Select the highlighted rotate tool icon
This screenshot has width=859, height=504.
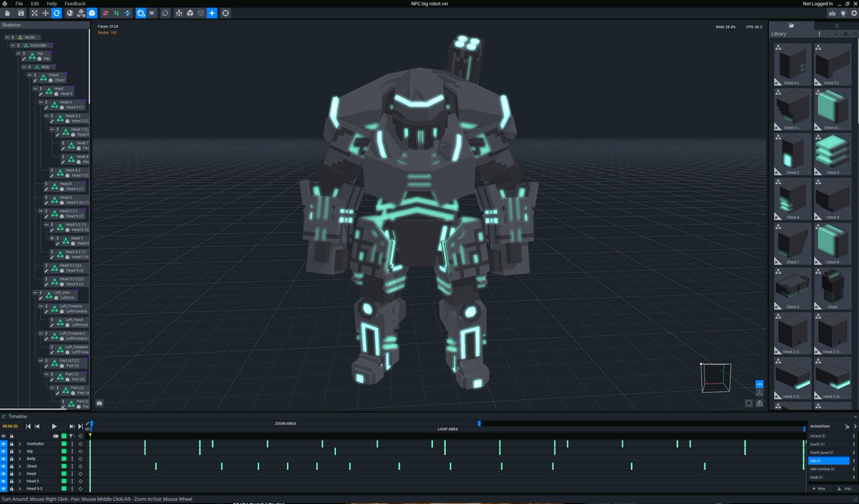[x=57, y=13]
